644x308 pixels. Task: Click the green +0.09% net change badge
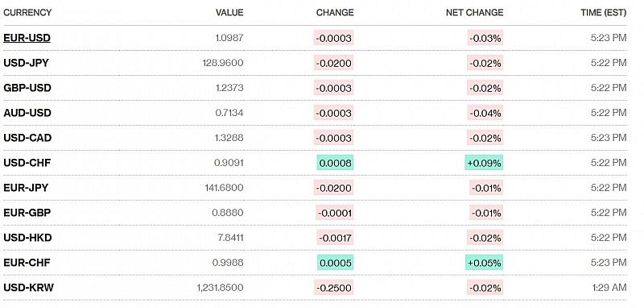pyautogui.click(x=484, y=163)
